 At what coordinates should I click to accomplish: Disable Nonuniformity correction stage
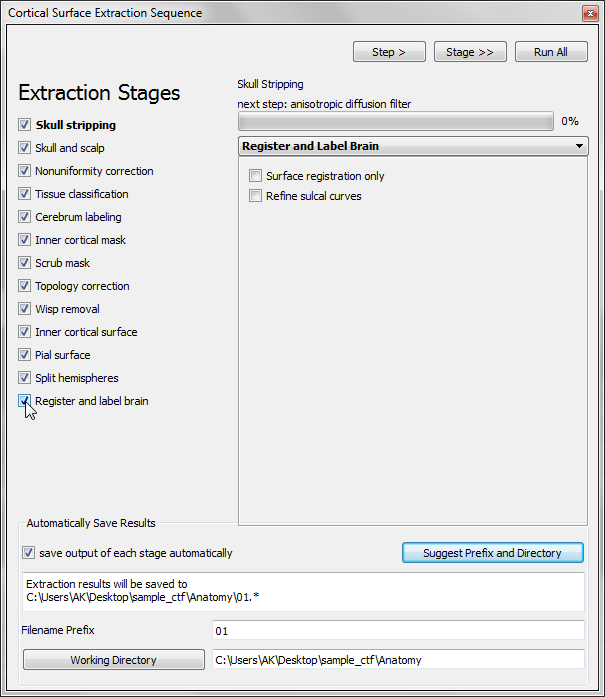[x=25, y=171]
